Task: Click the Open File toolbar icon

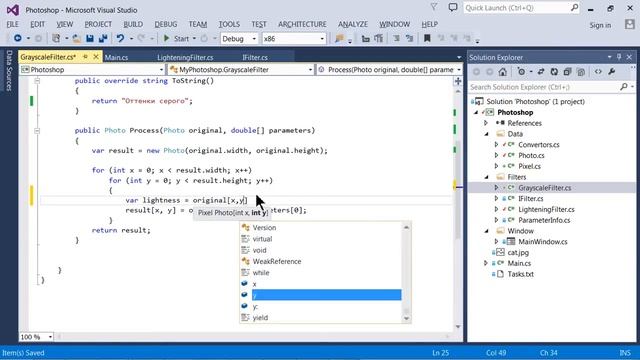Action: pos(76,38)
